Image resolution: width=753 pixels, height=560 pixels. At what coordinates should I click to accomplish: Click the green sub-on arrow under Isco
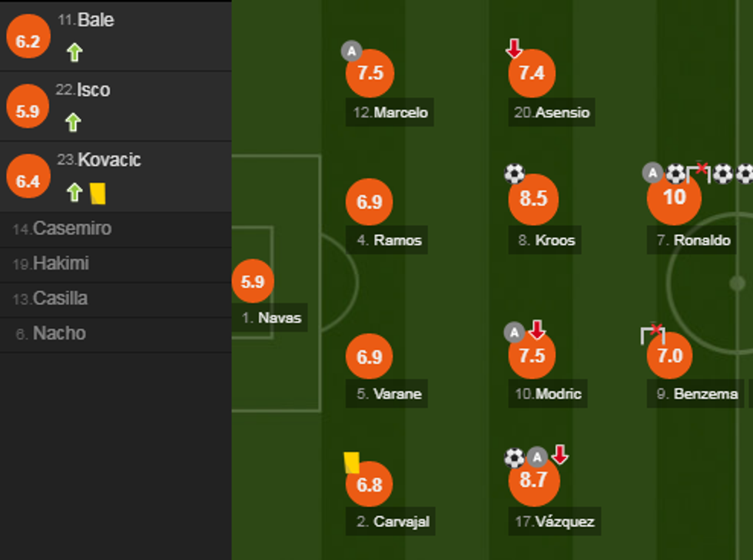73,122
